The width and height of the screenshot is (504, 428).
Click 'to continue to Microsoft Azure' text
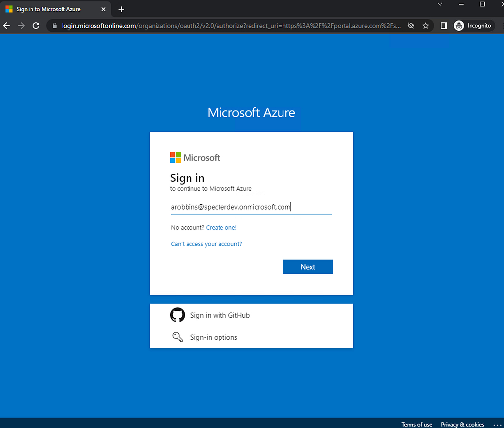tap(211, 189)
